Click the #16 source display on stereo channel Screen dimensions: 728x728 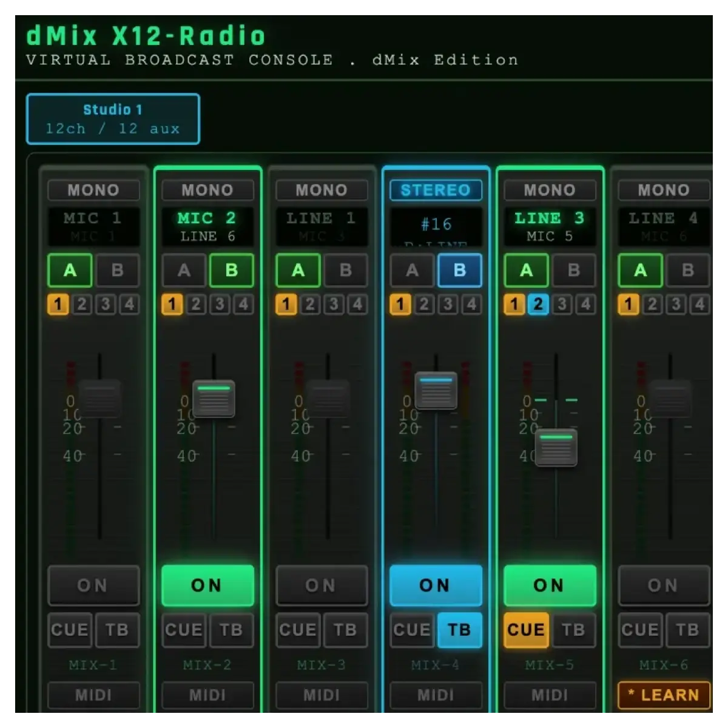[x=436, y=227]
